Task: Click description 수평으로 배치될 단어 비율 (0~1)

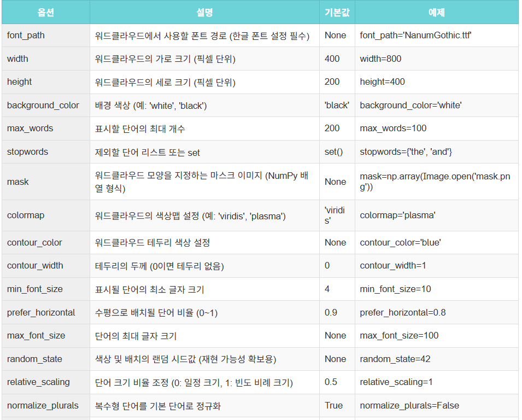Action: [156, 313]
